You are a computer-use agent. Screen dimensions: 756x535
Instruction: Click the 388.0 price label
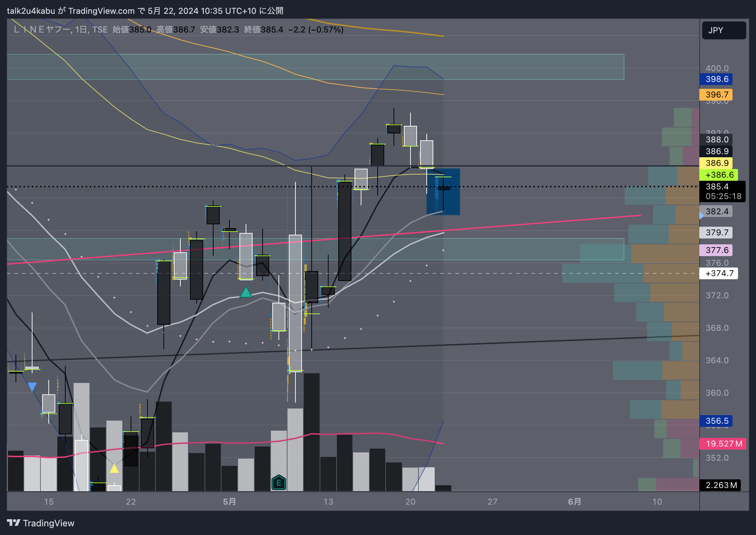click(x=716, y=140)
